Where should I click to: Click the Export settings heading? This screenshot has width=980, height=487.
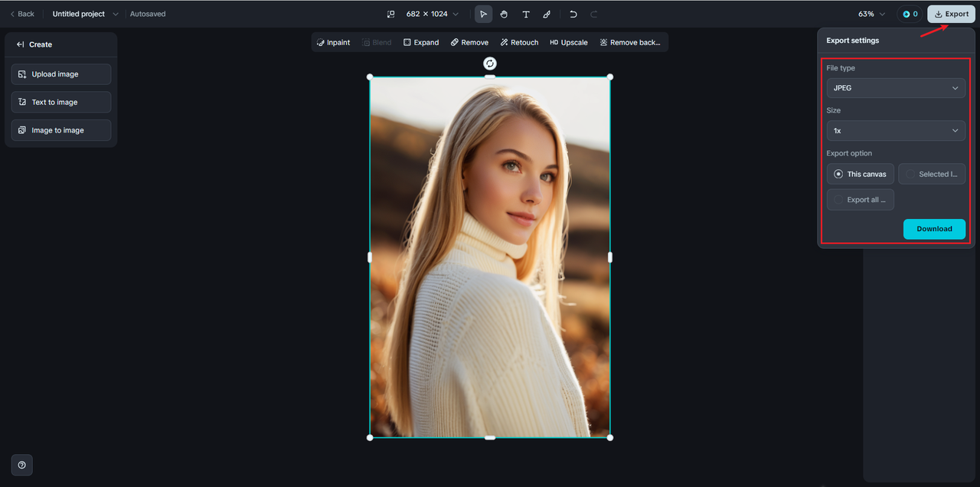tap(853, 41)
